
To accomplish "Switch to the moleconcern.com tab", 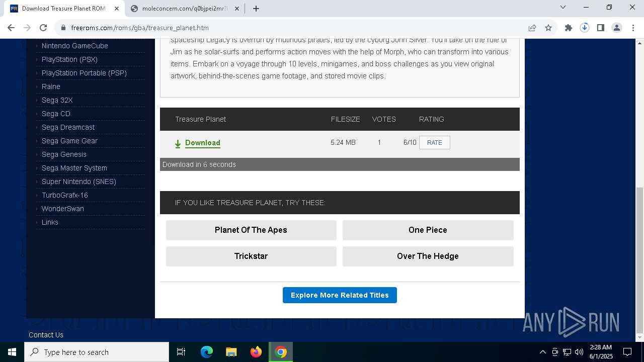I will [x=185, y=9].
